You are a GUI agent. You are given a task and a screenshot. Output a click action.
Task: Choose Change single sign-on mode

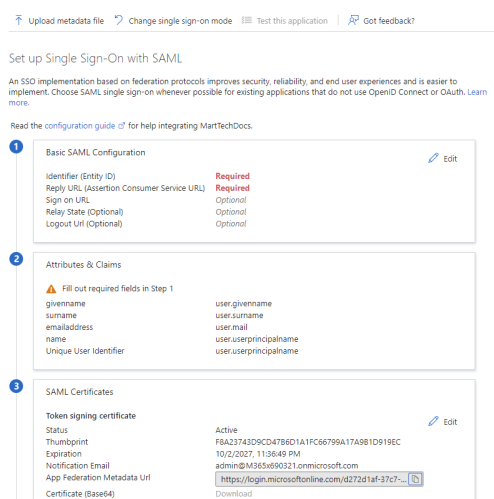pyautogui.click(x=173, y=21)
